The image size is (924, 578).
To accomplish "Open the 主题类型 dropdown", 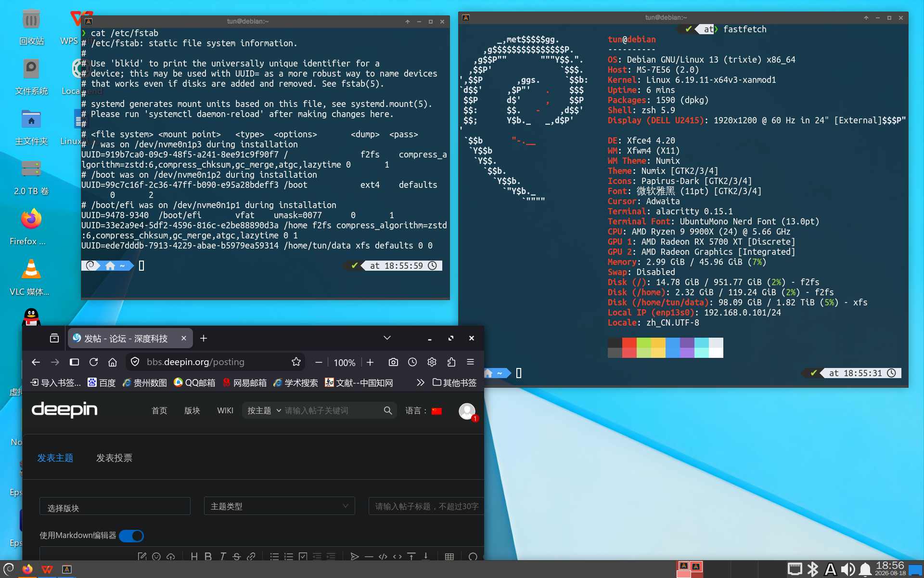I will tap(280, 506).
